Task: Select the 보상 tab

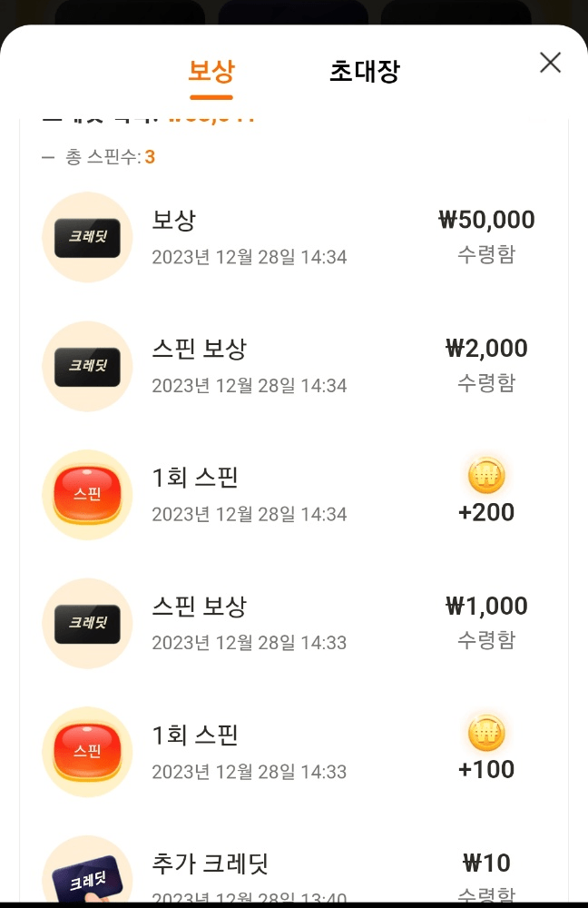Action: 211,71
